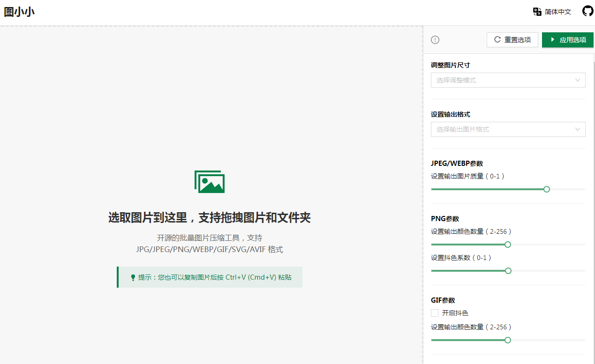
Task: Click the GIF 设置输出颜色数量 slider handle
Action: point(507,340)
